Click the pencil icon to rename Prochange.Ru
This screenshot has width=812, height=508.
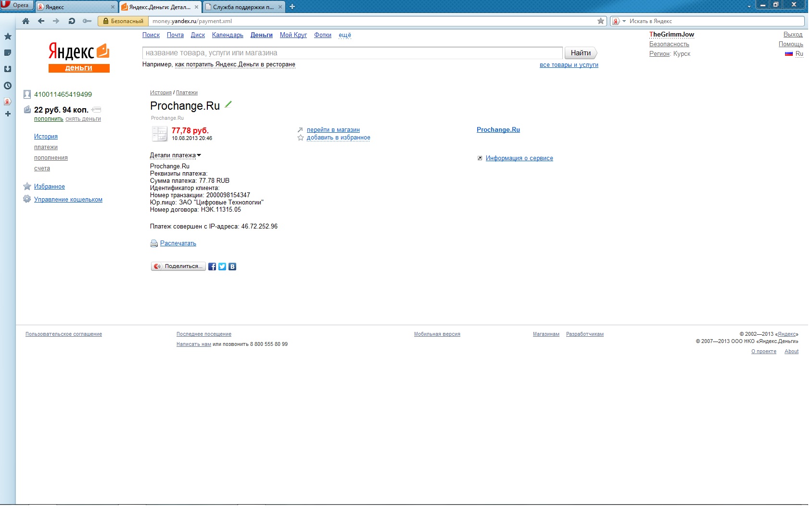pos(228,104)
